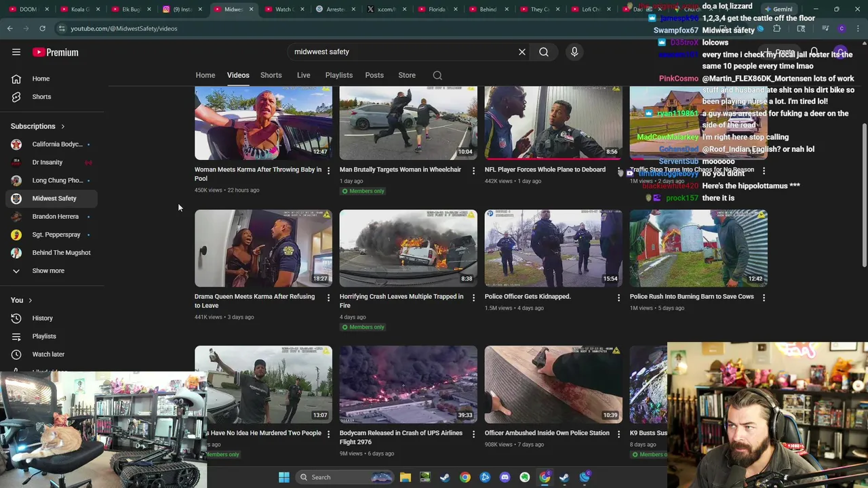Click the page vertical scrollbar
The height and width of the screenshot is (488, 868).
(864, 197)
